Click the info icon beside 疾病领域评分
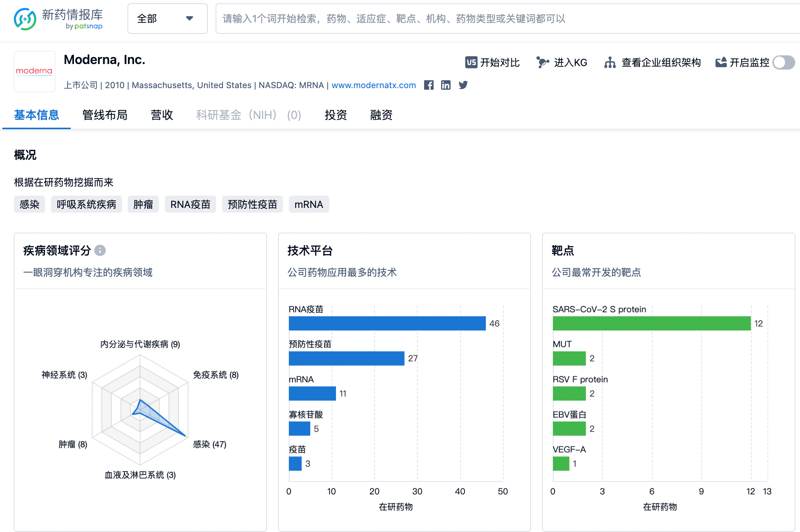800x532 pixels. [x=100, y=251]
